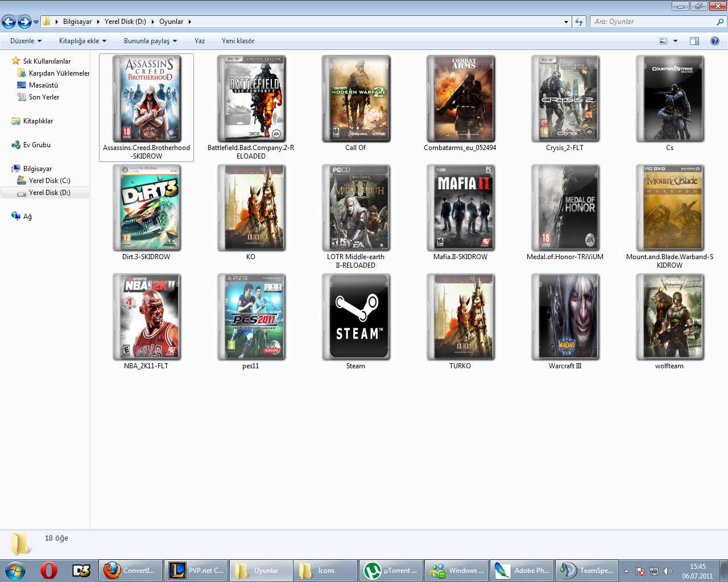Select the Call Of folder icon
The image size is (728, 582).
click(356, 98)
